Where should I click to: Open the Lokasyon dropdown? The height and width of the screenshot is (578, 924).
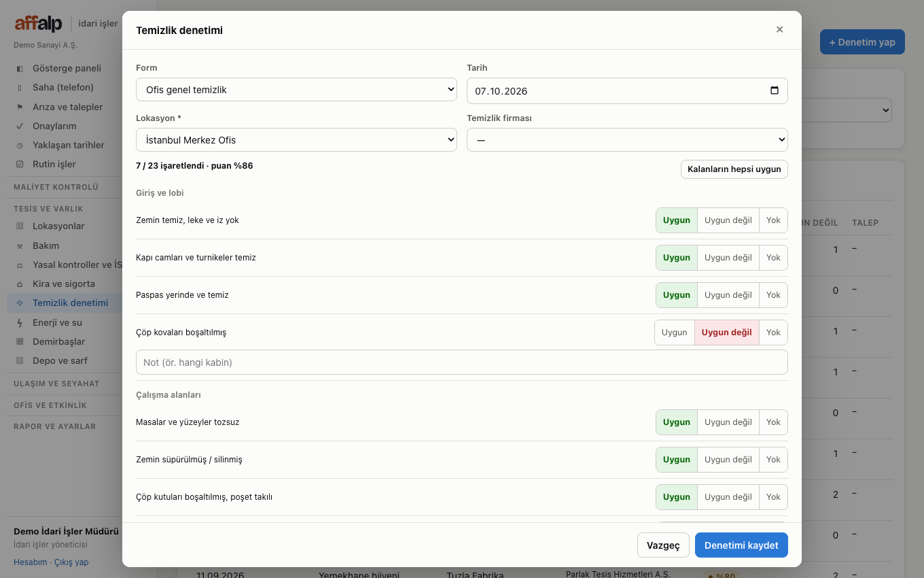296,140
